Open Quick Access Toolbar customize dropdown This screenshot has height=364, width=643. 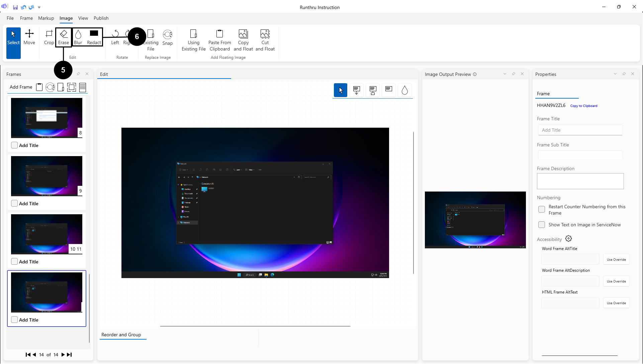pos(39,7)
